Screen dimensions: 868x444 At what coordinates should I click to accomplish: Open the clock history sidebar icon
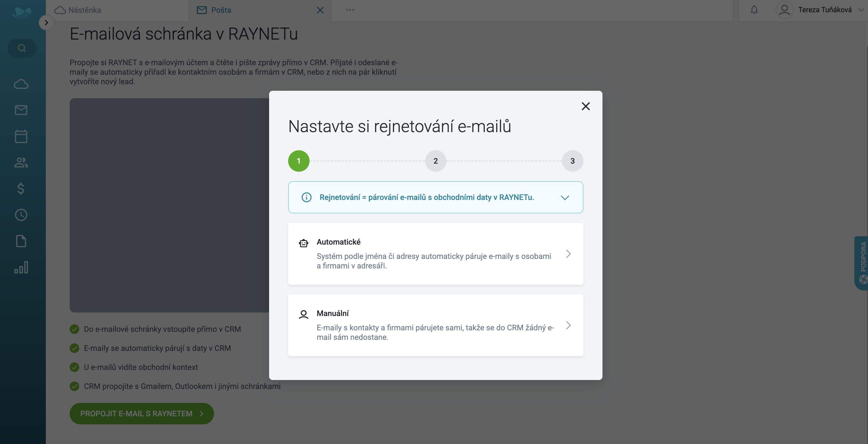coord(21,215)
